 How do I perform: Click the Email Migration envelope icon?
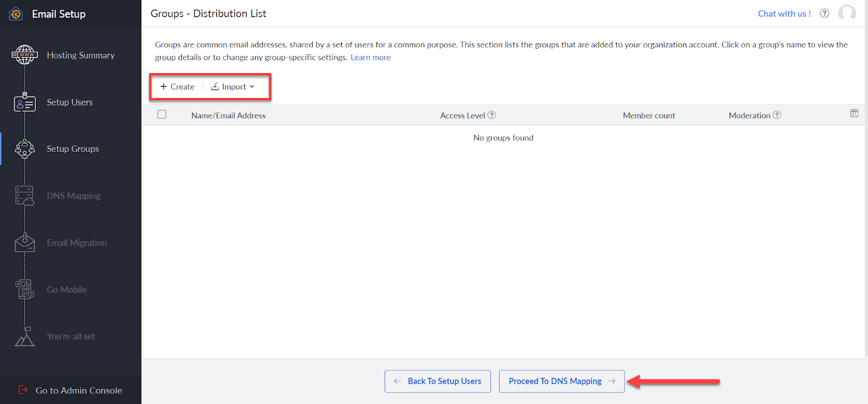(x=25, y=243)
